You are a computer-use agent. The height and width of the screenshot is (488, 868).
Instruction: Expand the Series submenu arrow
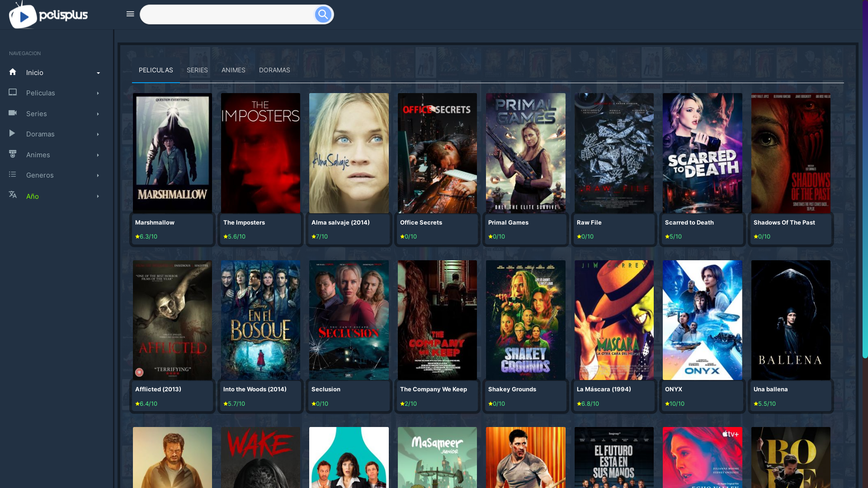[98, 114]
